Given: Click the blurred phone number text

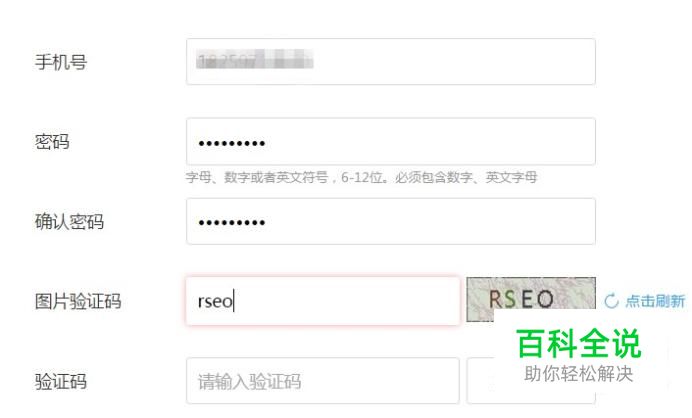Looking at the screenshot, I should click(x=255, y=60).
